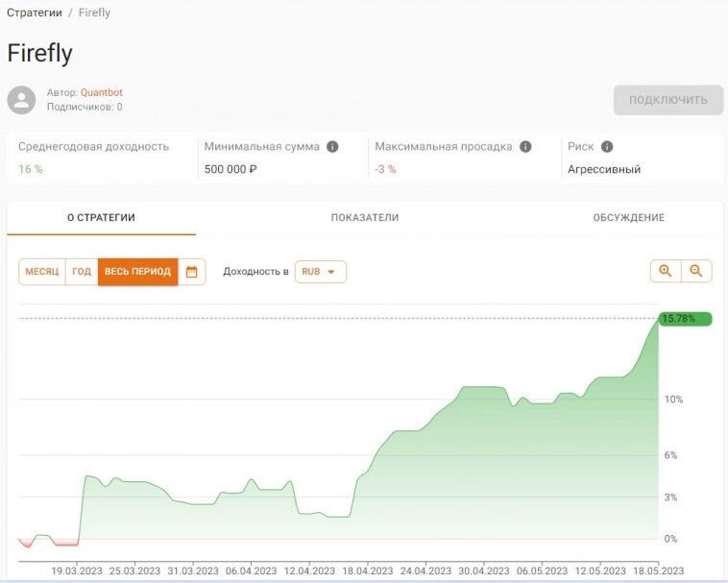
Task: Switch to the ПОКАЗАТЕЛИ tab
Action: coord(365,218)
